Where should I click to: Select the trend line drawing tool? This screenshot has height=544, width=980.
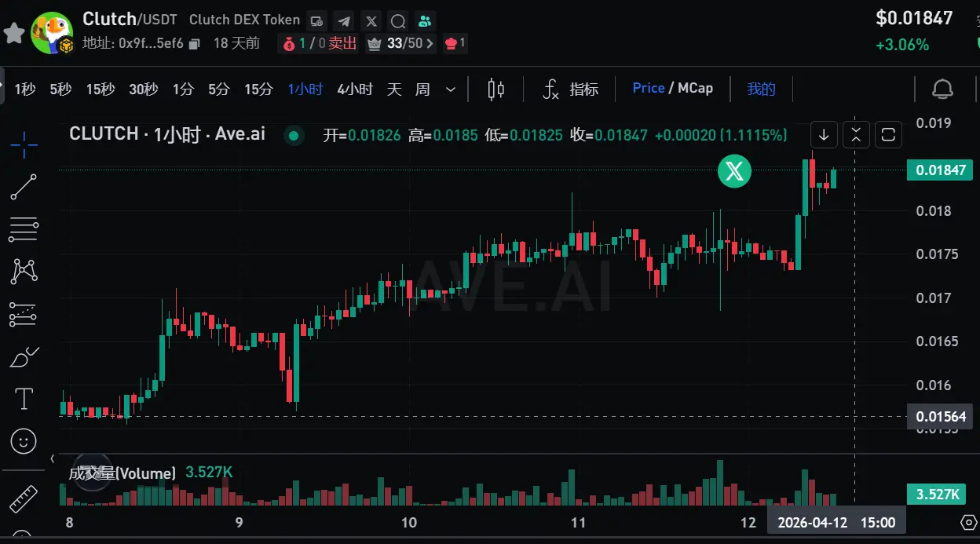[24, 187]
